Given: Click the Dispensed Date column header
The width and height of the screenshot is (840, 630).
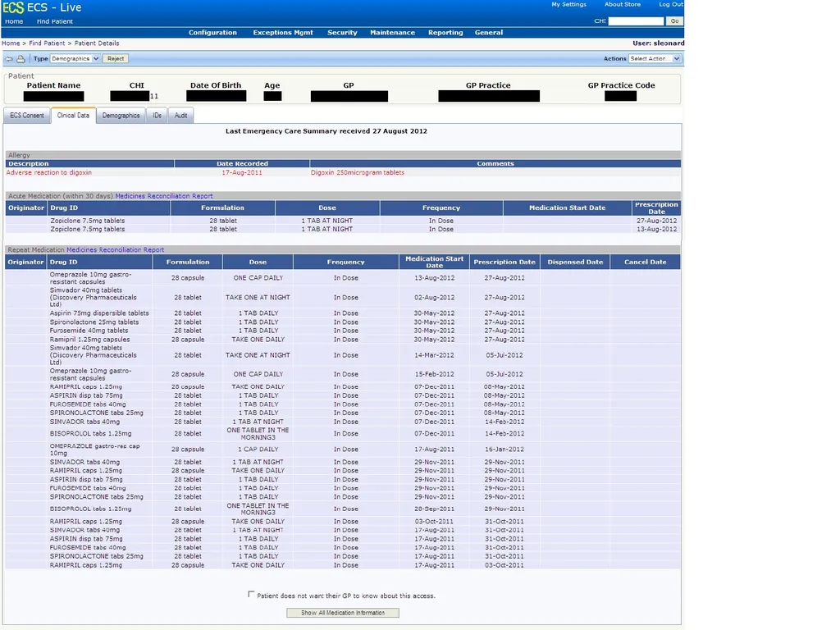Looking at the screenshot, I should (575, 262).
